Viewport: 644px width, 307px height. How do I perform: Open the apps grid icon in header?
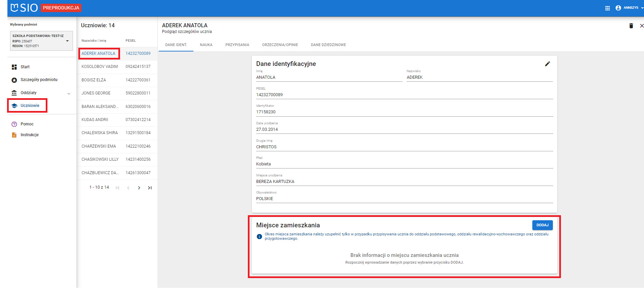click(607, 8)
